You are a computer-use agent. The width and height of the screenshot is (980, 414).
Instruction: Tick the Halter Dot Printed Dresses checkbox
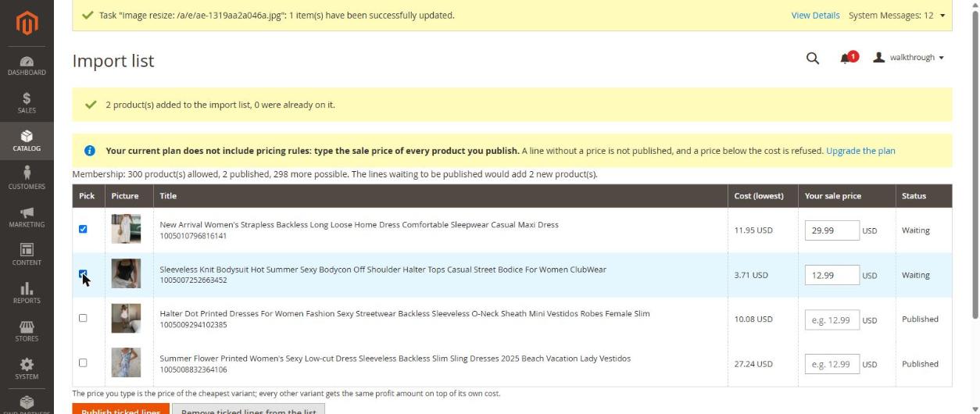pyautogui.click(x=83, y=318)
